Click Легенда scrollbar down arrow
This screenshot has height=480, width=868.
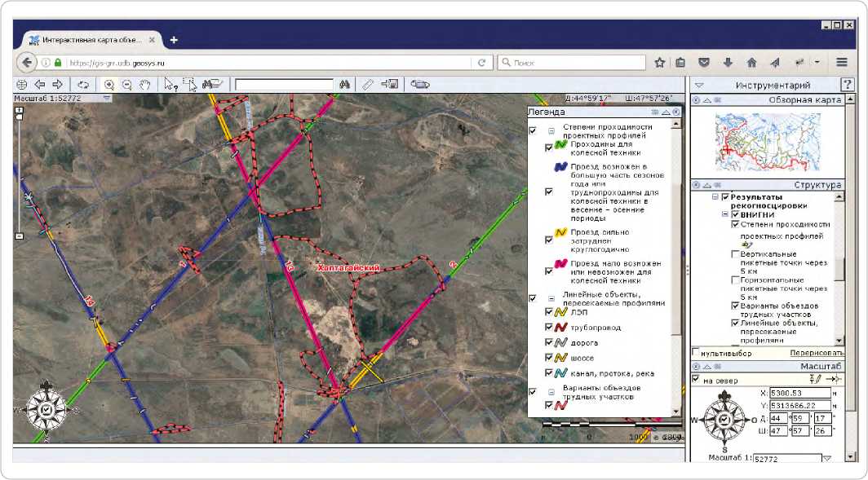tap(675, 412)
